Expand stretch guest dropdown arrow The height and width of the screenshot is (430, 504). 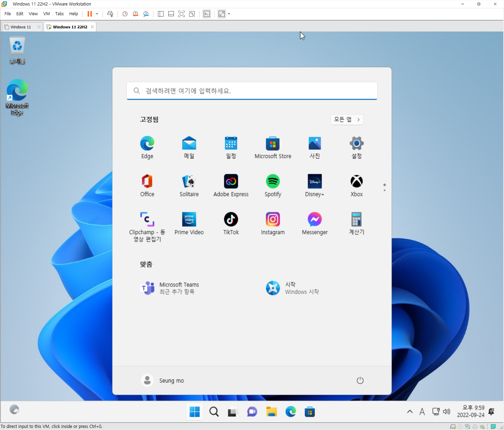(x=229, y=14)
